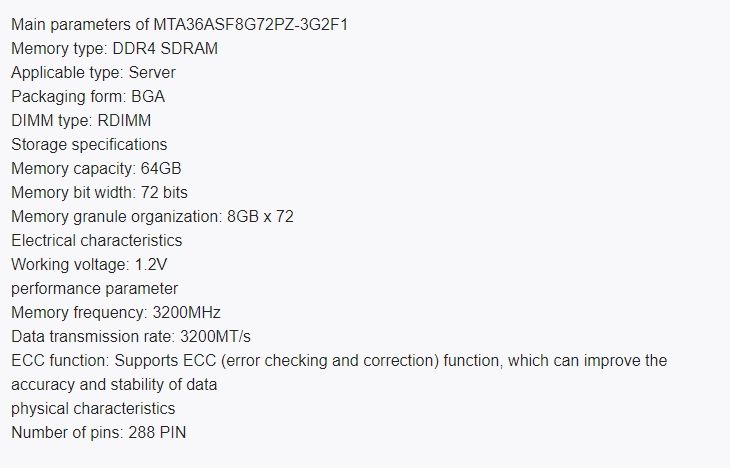
Task: Click the 'Memory granule organization' label
Action: [x=111, y=216]
